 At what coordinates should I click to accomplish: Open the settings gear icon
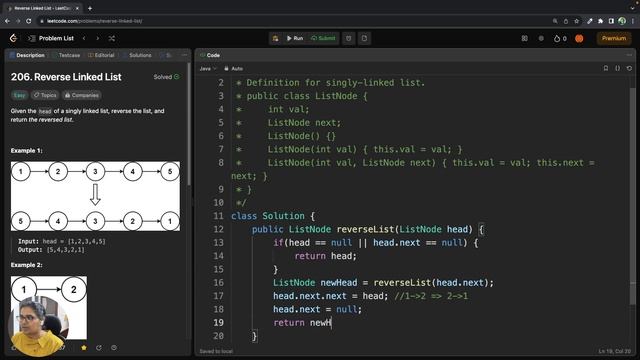(x=541, y=38)
